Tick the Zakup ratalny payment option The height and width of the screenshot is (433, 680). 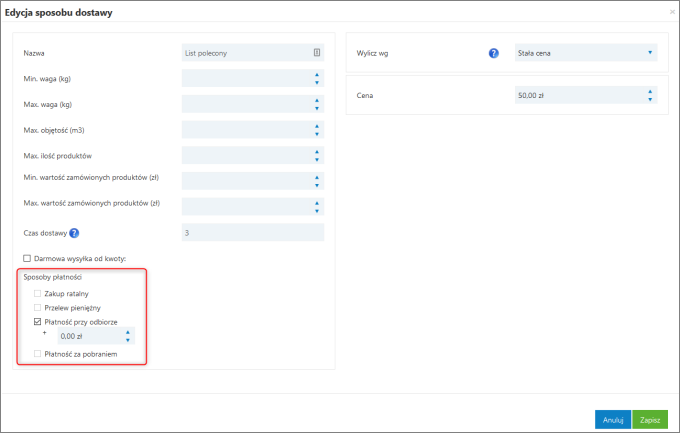37,294
